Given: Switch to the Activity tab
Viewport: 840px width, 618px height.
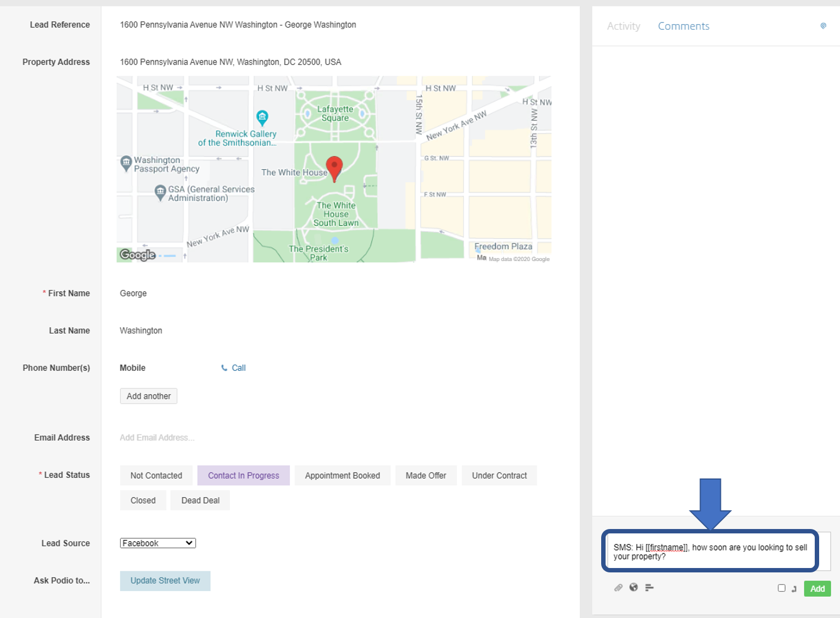Looking at the screenshot, I should (623, 26).
